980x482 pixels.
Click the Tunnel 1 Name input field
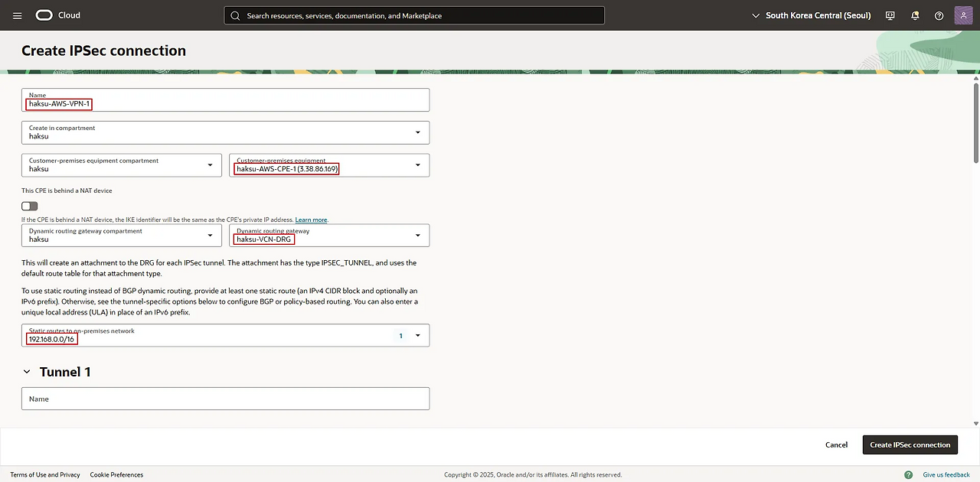coord(225,399)
